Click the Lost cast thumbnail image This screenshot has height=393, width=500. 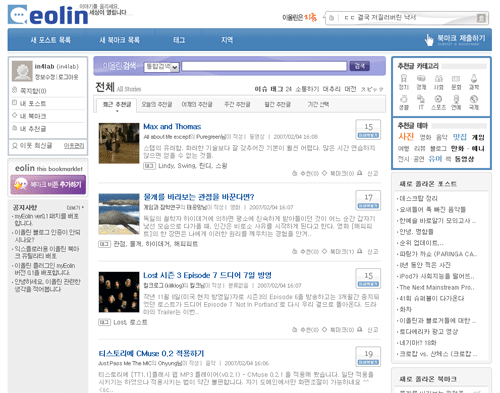pos(119,292)
